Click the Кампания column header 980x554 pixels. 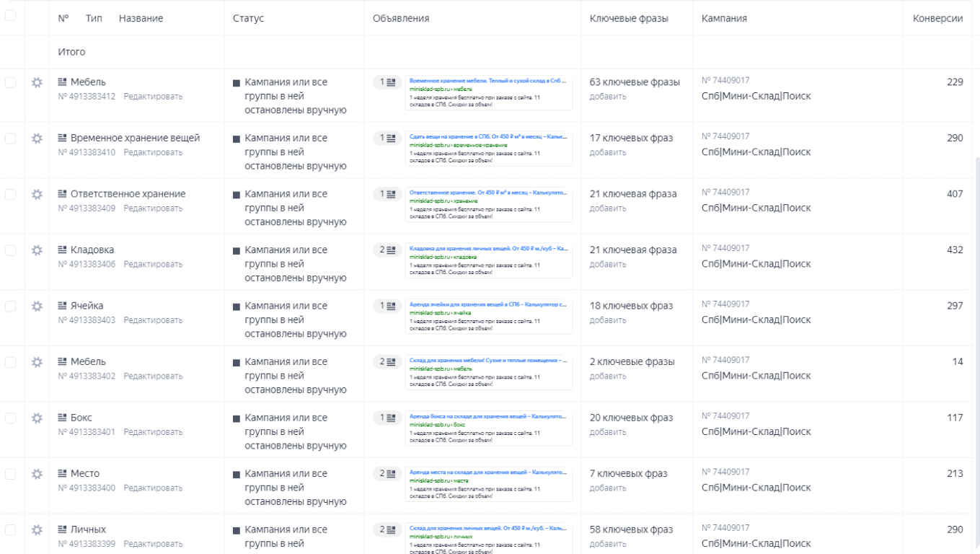[724, 18]
